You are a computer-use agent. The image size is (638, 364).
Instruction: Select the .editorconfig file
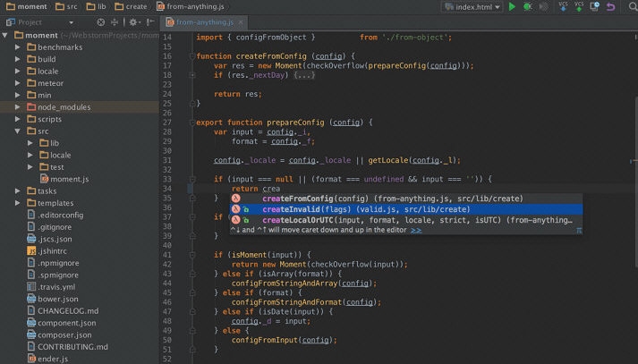pos(55,216)
